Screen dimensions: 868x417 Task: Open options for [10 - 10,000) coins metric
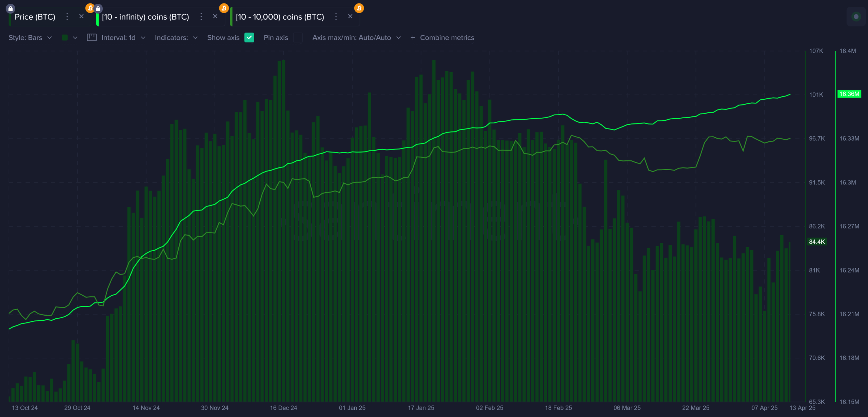click(336, 17)
